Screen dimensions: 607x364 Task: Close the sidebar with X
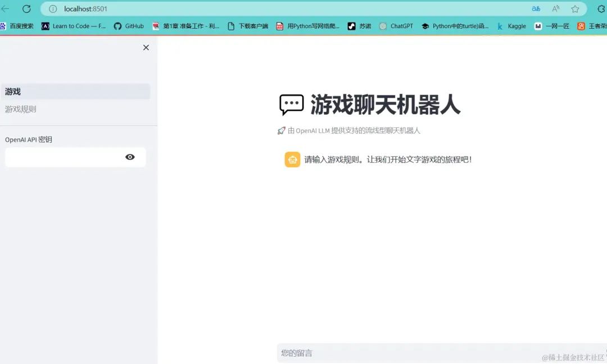point(146,48)
